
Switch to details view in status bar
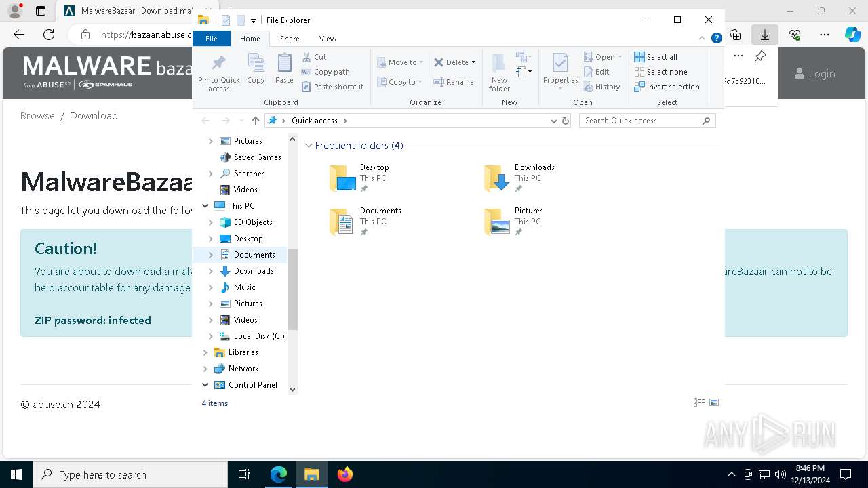coord(699,403)
